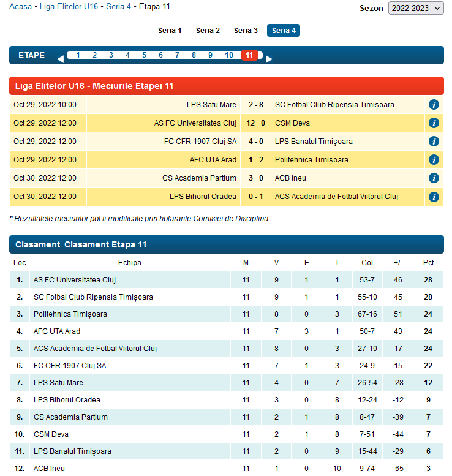Click right arrow to next etape

pos(269,59)
